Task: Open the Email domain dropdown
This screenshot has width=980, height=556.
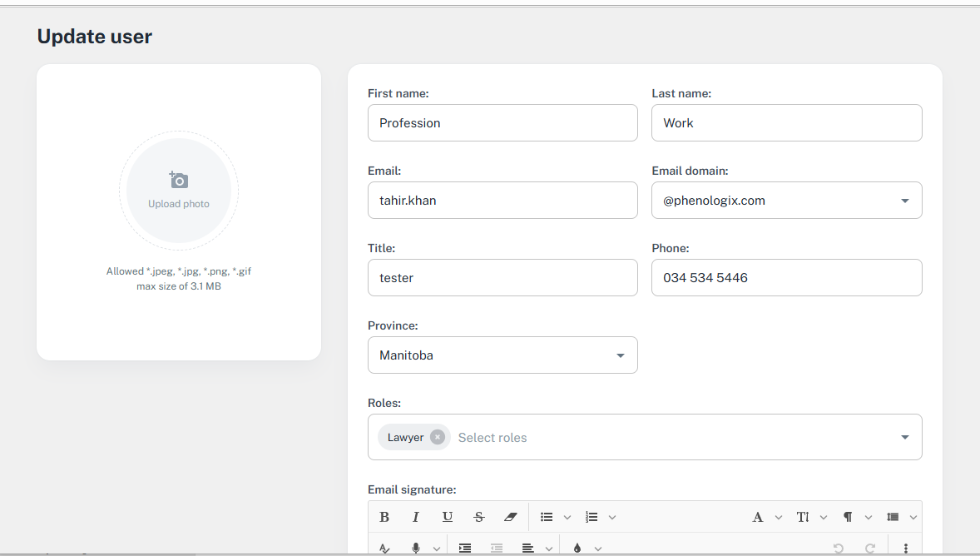Action: (904, 201)
